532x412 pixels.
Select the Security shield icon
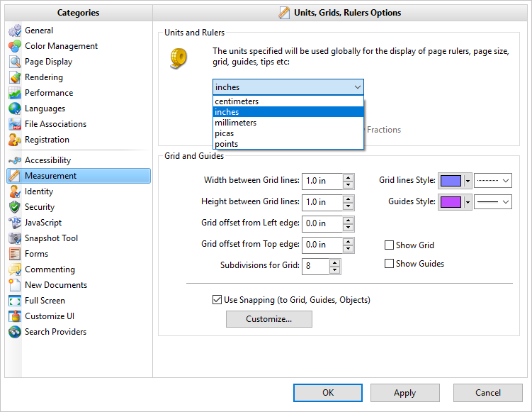pos(15,207)
